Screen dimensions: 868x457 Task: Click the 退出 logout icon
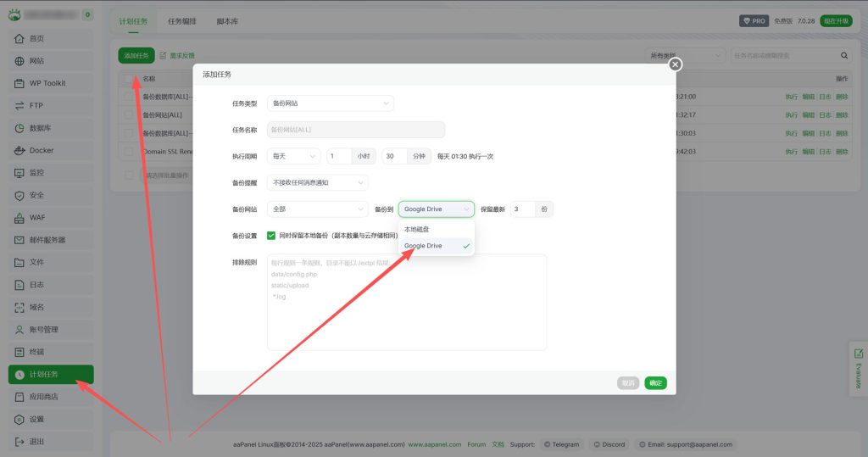tap(19, 442)
